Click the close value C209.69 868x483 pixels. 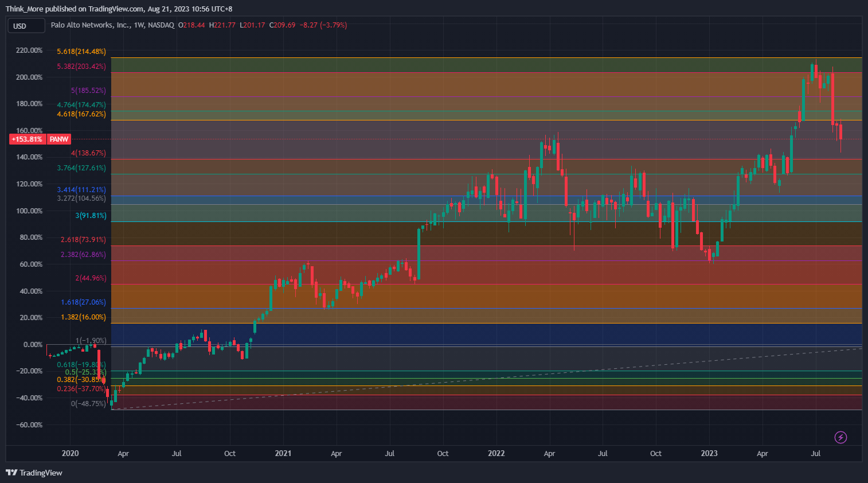point(283,25)
